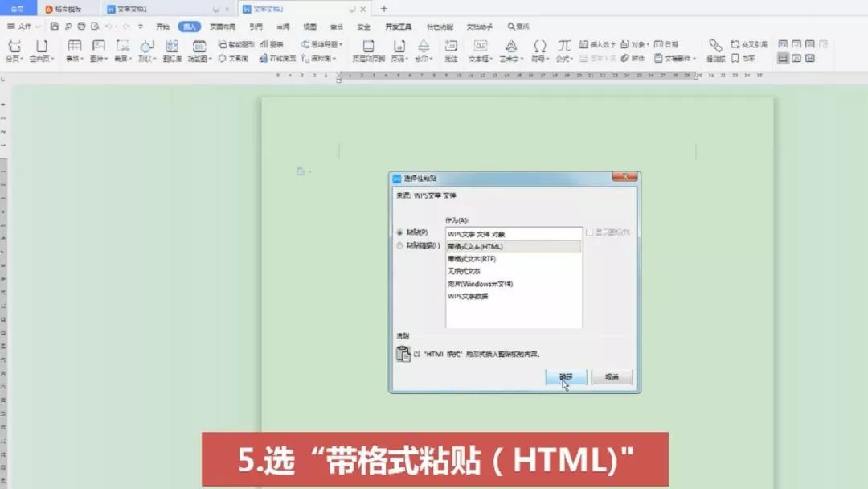Click the save icon in quick access toolbar
Screen dimensions: 868x489
point(54,27)
